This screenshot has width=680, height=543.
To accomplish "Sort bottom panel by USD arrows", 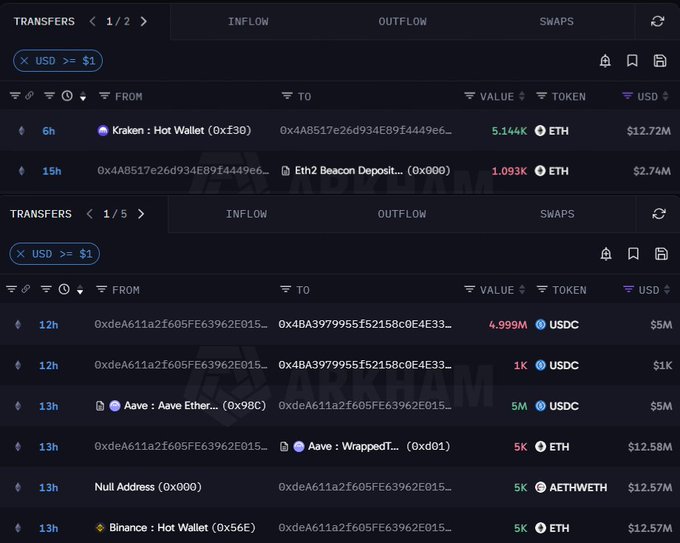I will [667, 290].
